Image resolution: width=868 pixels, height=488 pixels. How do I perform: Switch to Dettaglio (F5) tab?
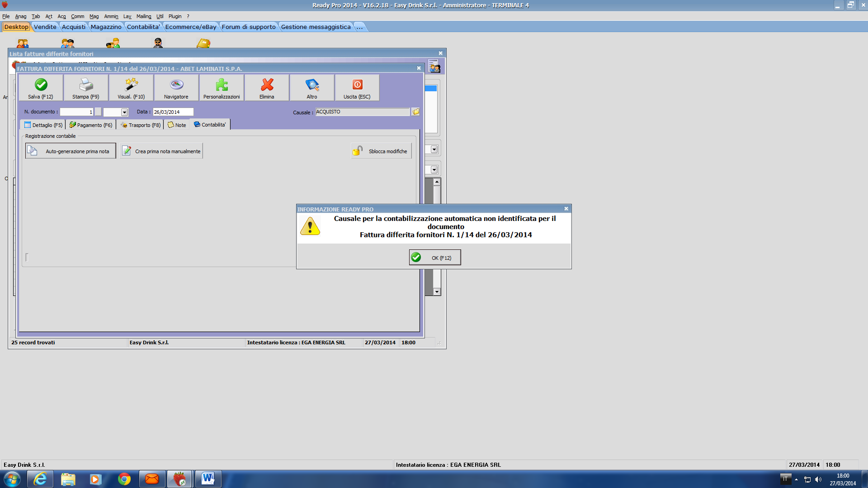[43, 125]
